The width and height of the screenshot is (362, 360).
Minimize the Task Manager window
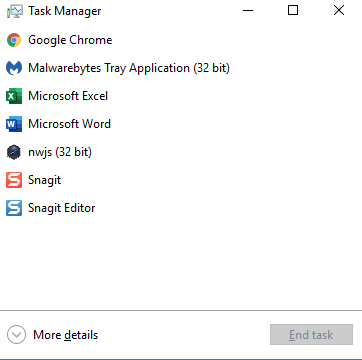point(248,10)
